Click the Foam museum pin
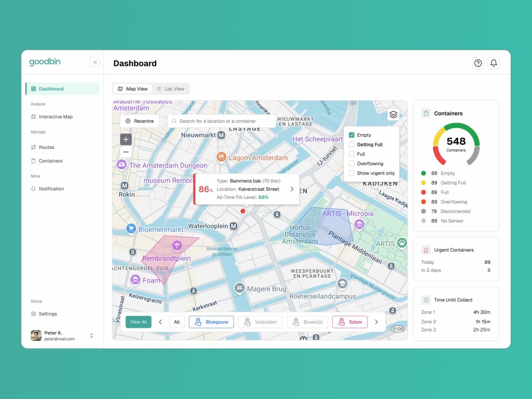Screen dimensions: 532x399 135,280
